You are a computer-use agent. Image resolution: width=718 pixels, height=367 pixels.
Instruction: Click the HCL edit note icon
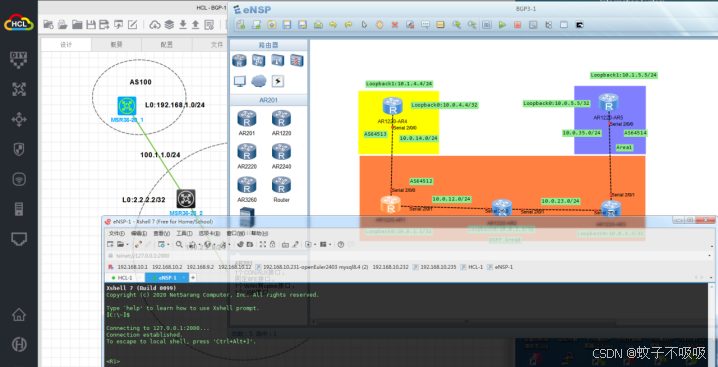132,25
